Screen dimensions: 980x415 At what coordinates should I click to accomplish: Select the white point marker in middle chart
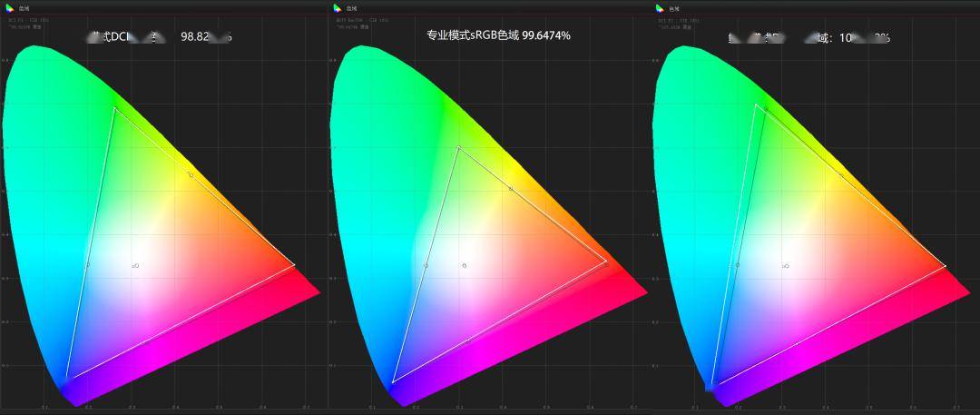point(464,265)
